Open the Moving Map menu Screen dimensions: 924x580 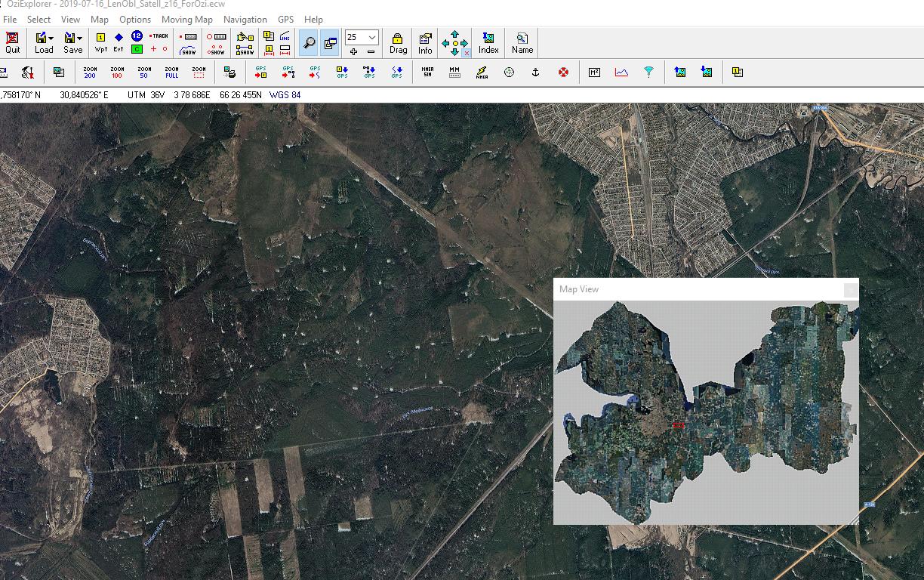186,20
